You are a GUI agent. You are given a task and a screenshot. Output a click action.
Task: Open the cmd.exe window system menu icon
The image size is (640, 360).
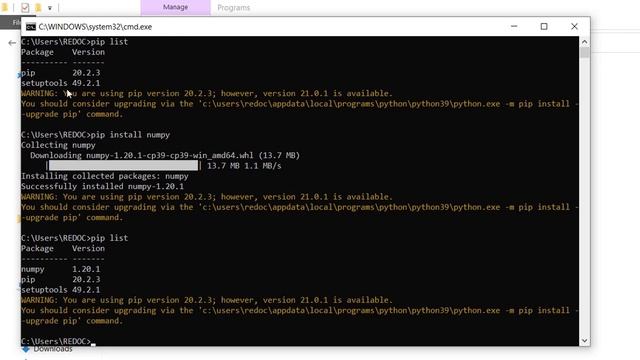pos(31,27)
